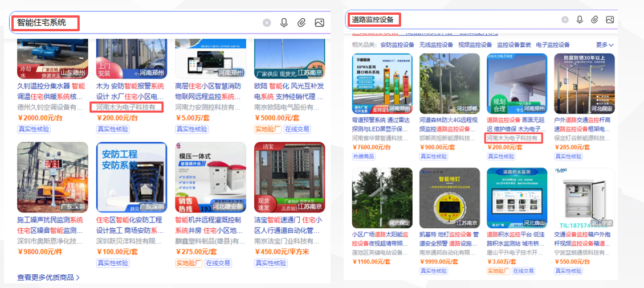Clear the 道路监控设备 search text
This screenshot has width=644, height=288.
click(565, 19)
